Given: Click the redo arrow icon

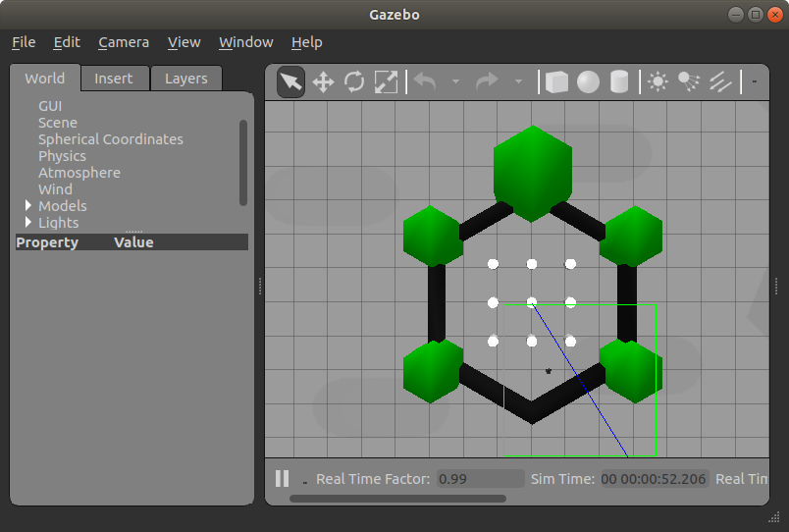Looking at the screenshot, I should [487, 81].
